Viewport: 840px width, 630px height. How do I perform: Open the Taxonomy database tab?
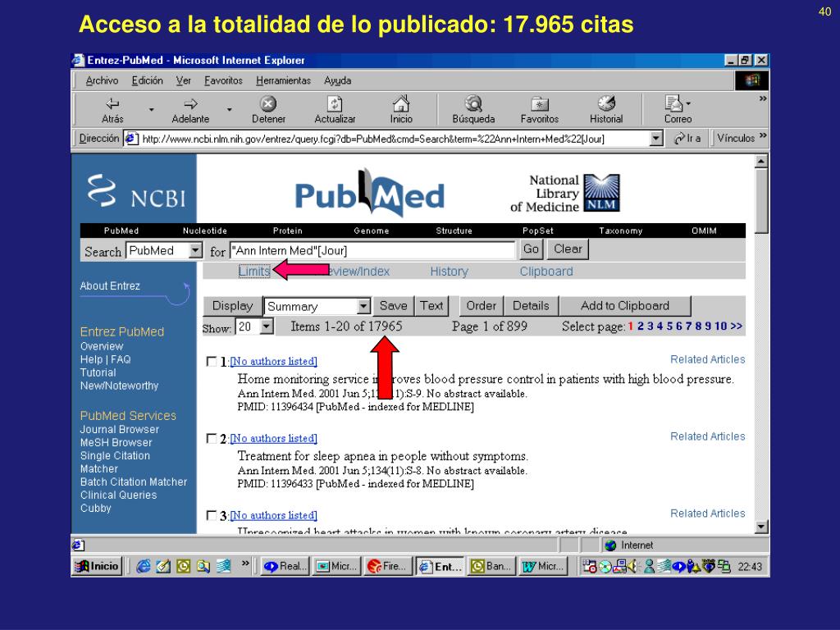[620, 231]
